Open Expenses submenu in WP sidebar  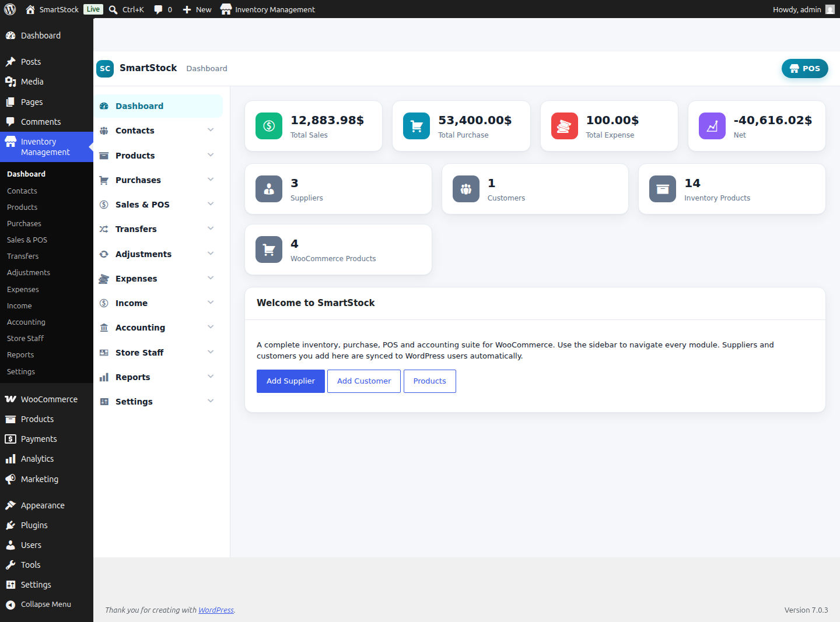[x=47, y=290]
